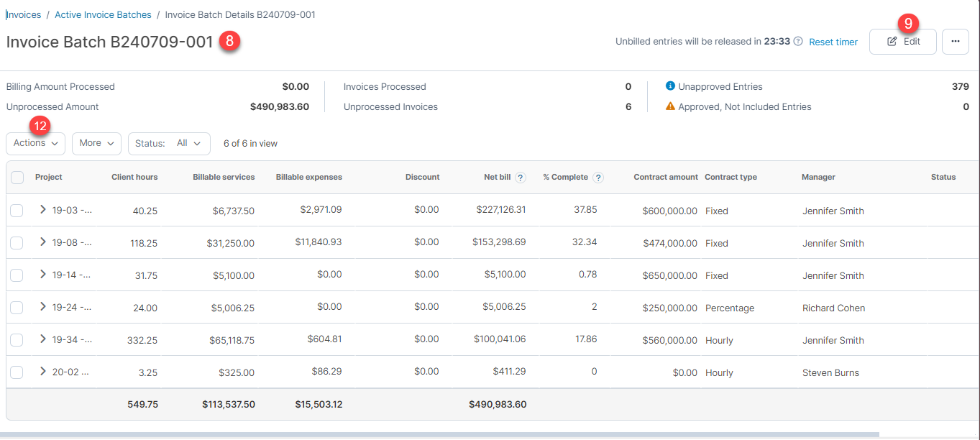The image size is (980, 440).
Task: Click the warning triangle beside Approved, Not Included Entries
Action: [670, 106]
